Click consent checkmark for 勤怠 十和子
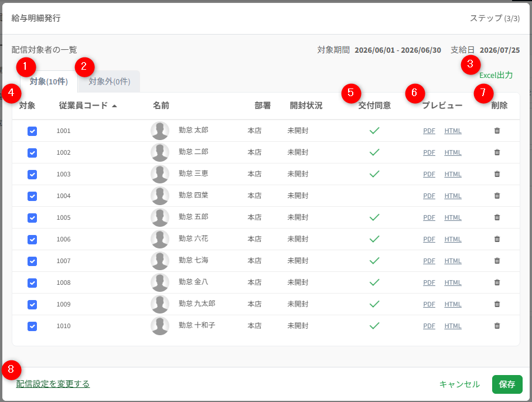Viewport: 532px width, 402px height. pyautogui.click(x=374, y=326)
